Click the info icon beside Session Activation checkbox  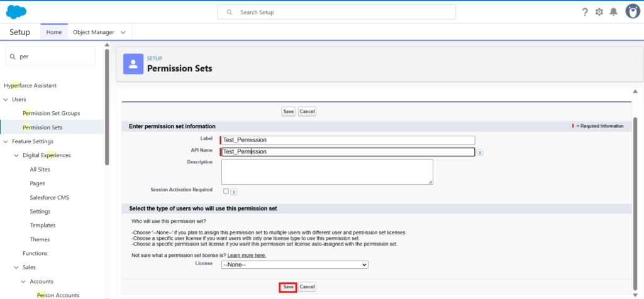(x=233, y=192)
